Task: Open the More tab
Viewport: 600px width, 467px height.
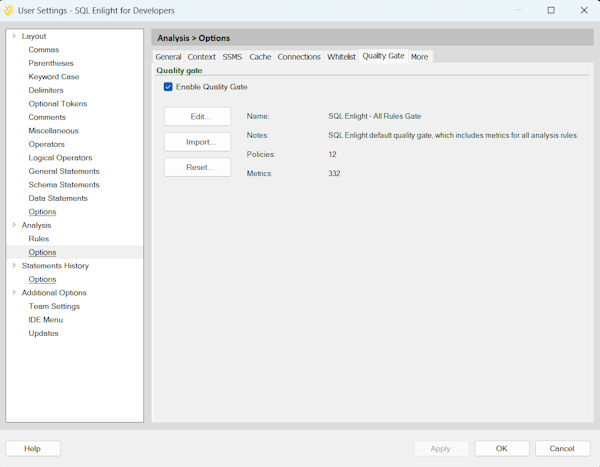Action: (x=419, y=57)
